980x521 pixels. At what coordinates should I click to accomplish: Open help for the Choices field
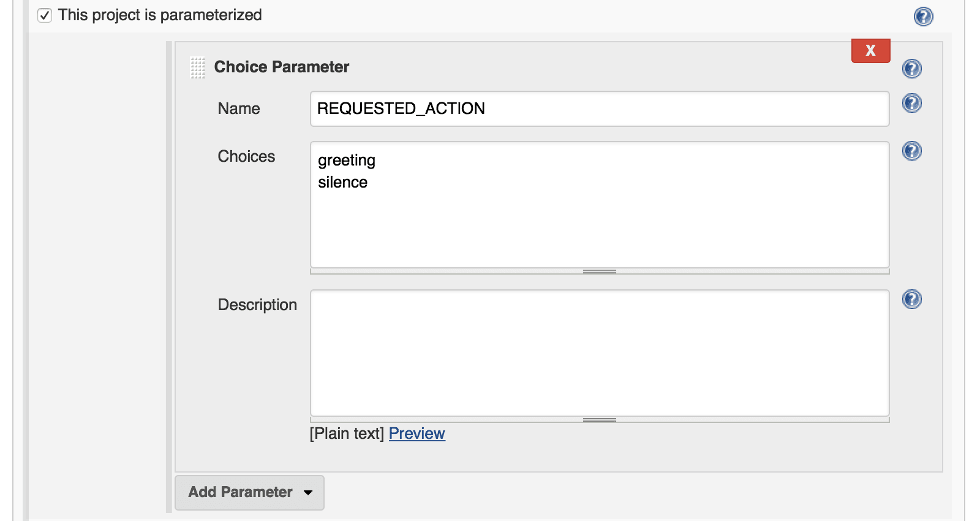point(911,151)
